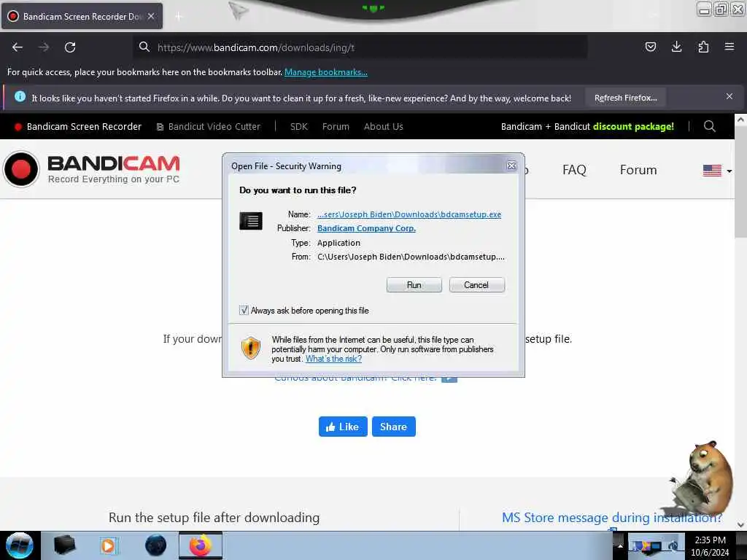747x560 pixels.
Task: Click the page vertical scrollbar thumb
Action: [x=740, y=183]
